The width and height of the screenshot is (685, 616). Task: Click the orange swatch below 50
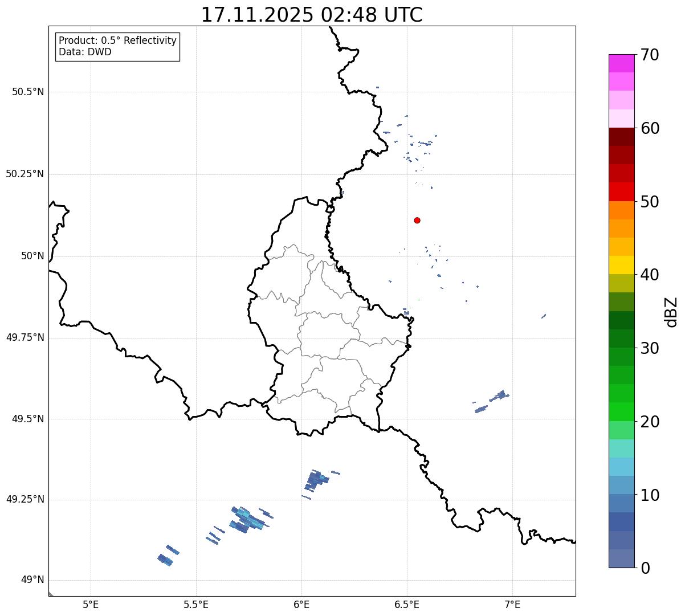(x=621, y=210)
